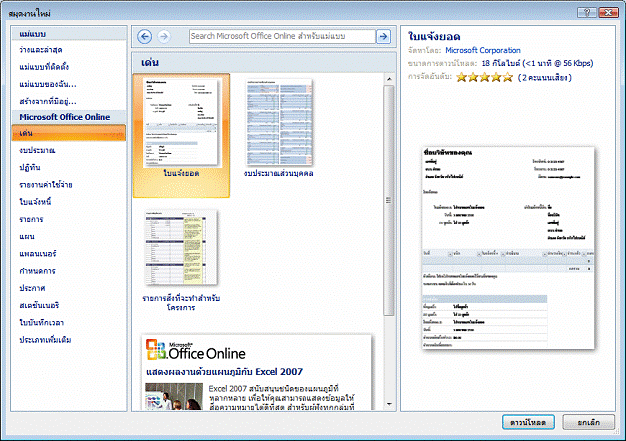Start search with the arrow beside the search box
The width and height of the screenshot is (626, 441).
[383, 37]
